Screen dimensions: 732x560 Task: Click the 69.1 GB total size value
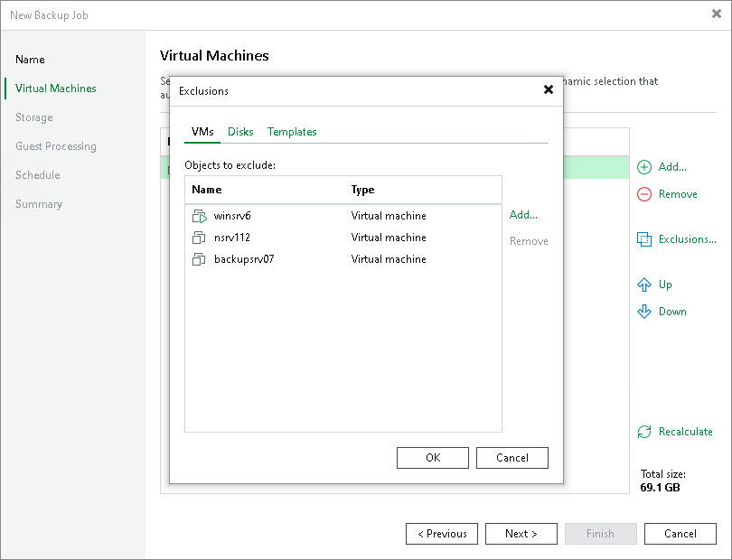(x=660, y=488)
